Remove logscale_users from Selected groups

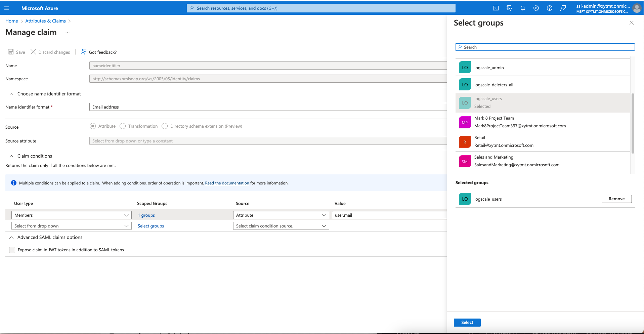point(616,199)
